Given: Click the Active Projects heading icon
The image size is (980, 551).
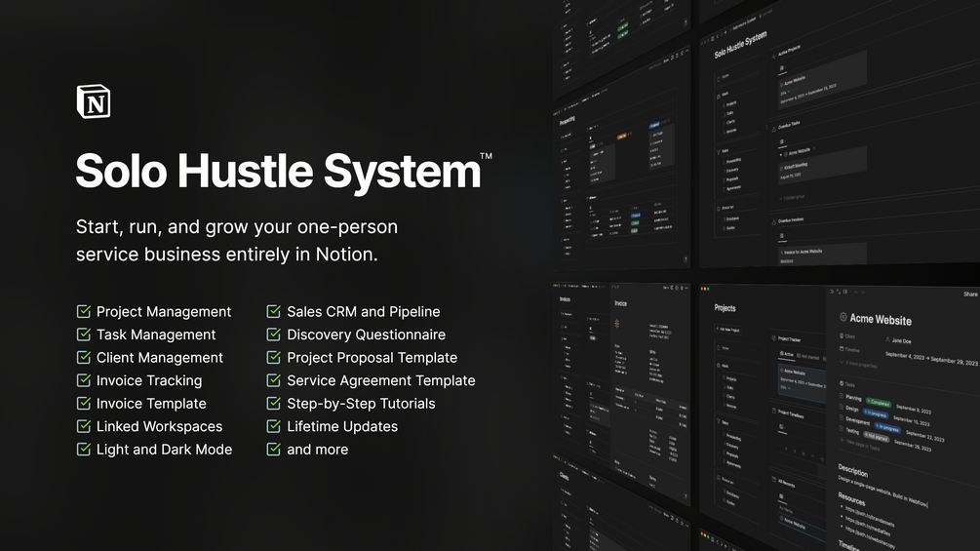Looking at the screenshot, I should pyautogui.click(x=773, y=57).
